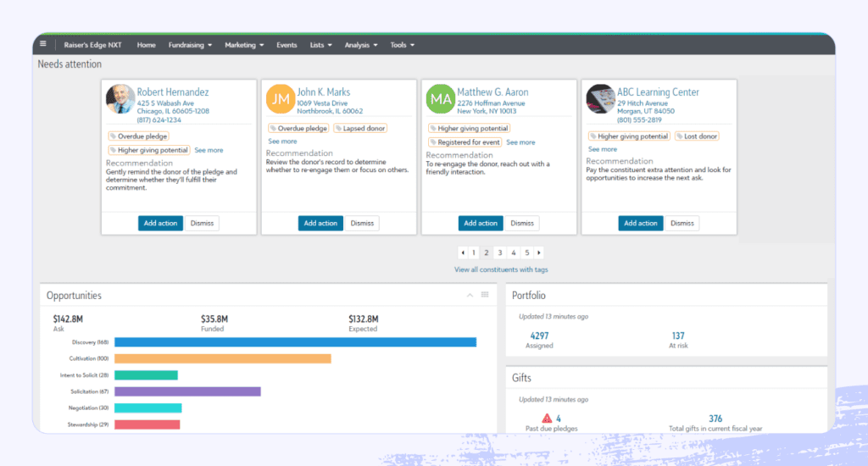Open the hamburger navigation menu icon

coord(43,44)
